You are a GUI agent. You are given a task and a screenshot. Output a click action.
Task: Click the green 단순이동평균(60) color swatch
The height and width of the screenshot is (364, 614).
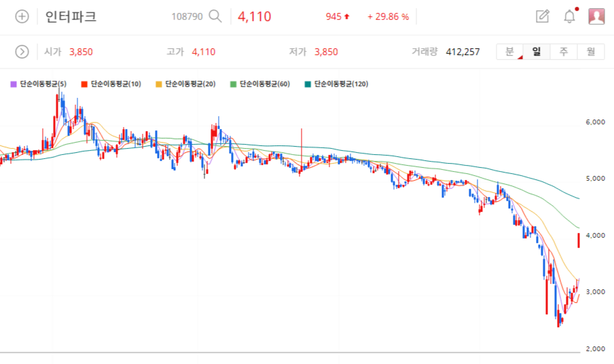coord(233,84)
